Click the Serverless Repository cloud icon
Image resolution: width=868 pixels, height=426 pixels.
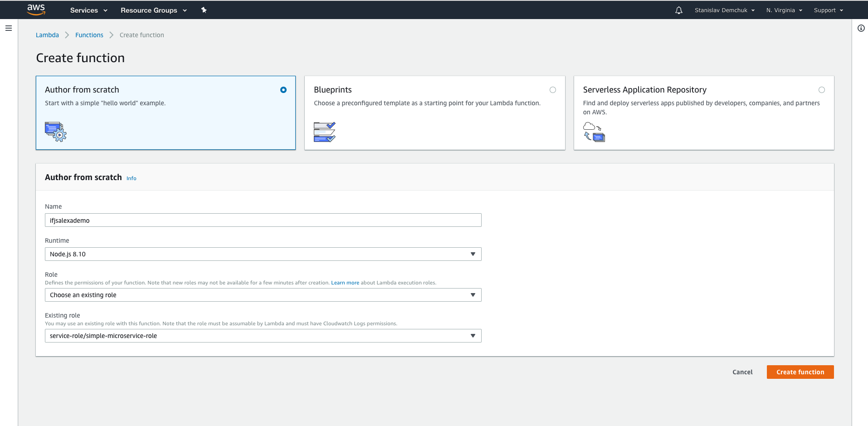pyautogui.click(x=594, y=132)
